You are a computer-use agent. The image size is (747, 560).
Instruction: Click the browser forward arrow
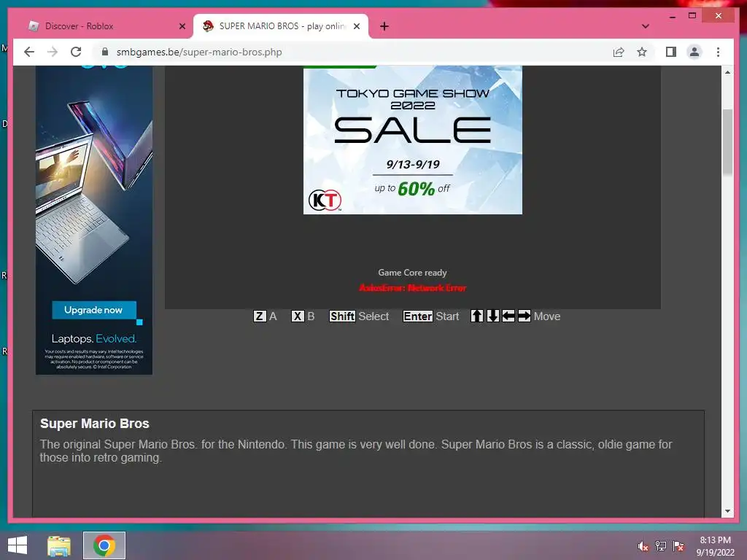click(53, 52)
